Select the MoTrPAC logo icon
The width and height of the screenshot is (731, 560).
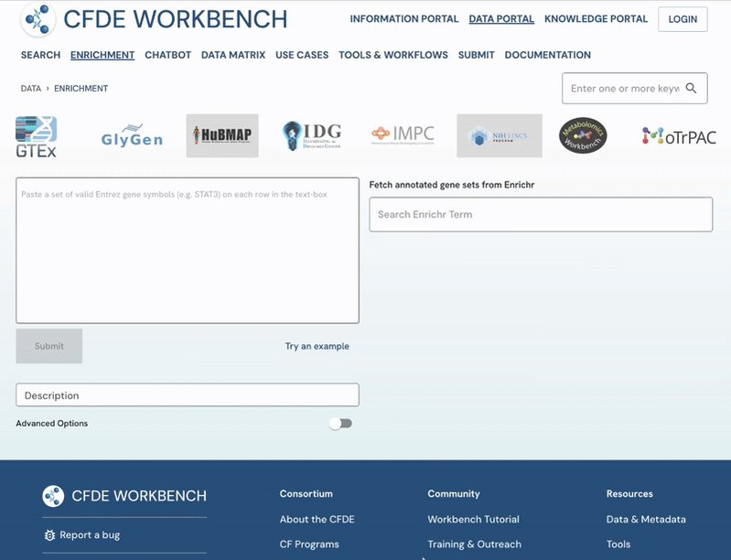(x=679, y=136)
